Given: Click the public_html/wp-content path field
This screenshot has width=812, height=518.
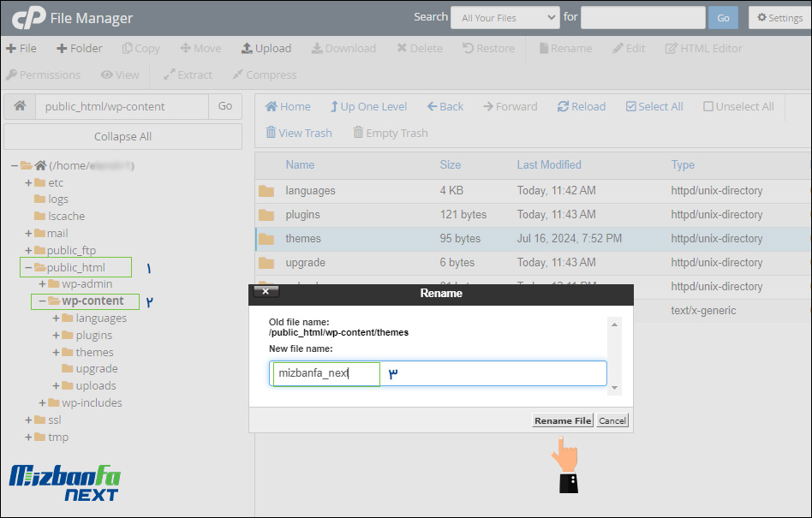Looking at the screenshot, I should pyautogui.click(x=122, y=106).
